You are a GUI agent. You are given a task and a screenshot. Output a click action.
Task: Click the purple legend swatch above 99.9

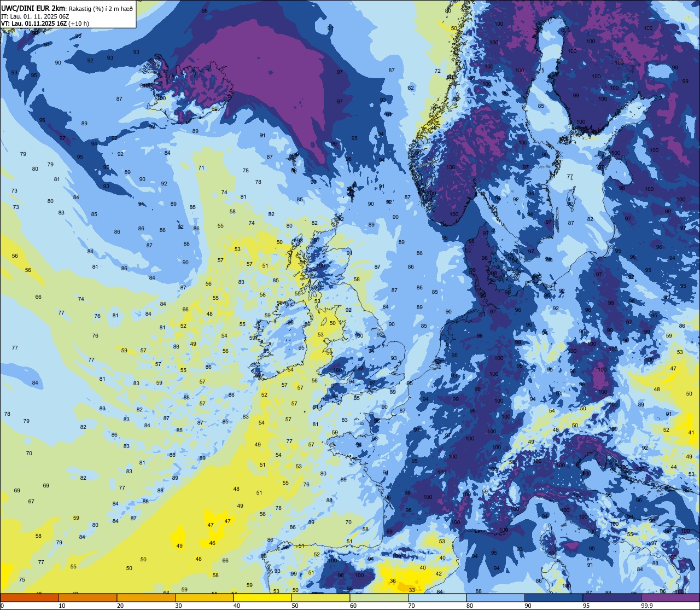670,598
